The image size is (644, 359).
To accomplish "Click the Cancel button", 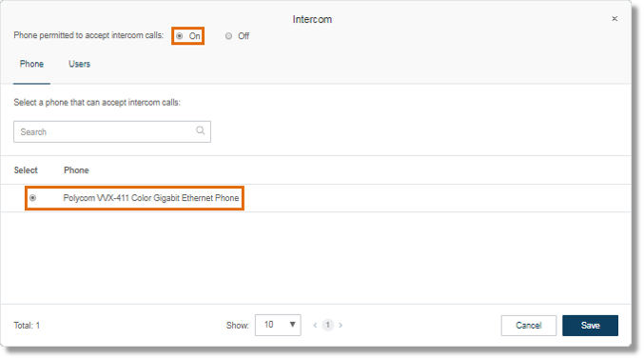I will coord(529,326).
